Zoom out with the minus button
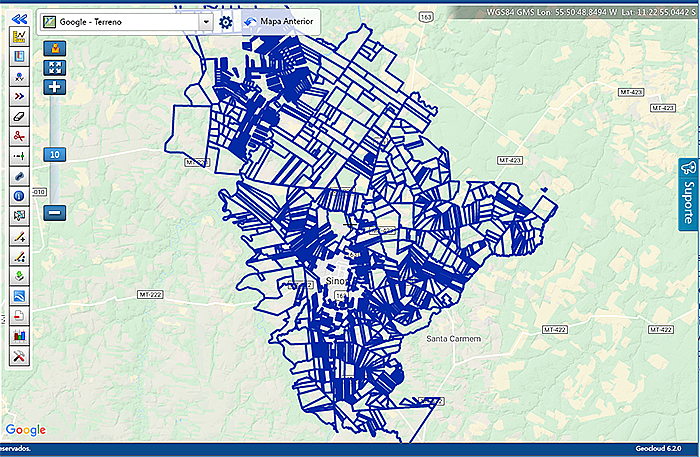Image resolution: width=700 pixels, height=457 pixels. pos(54,213)
